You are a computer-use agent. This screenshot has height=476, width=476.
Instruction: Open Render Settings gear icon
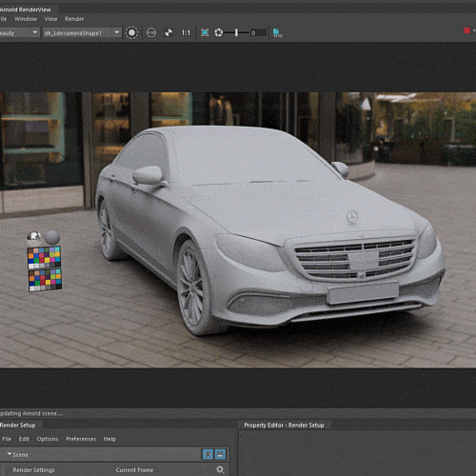pos(220,469)
